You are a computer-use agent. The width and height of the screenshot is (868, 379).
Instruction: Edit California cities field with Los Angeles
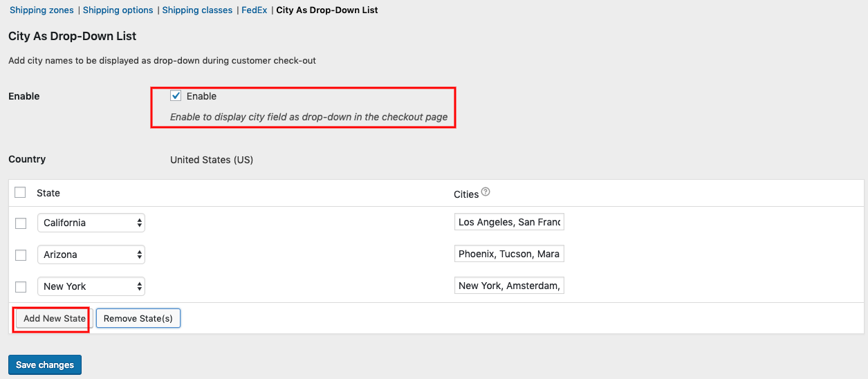[x=509, y=222]
